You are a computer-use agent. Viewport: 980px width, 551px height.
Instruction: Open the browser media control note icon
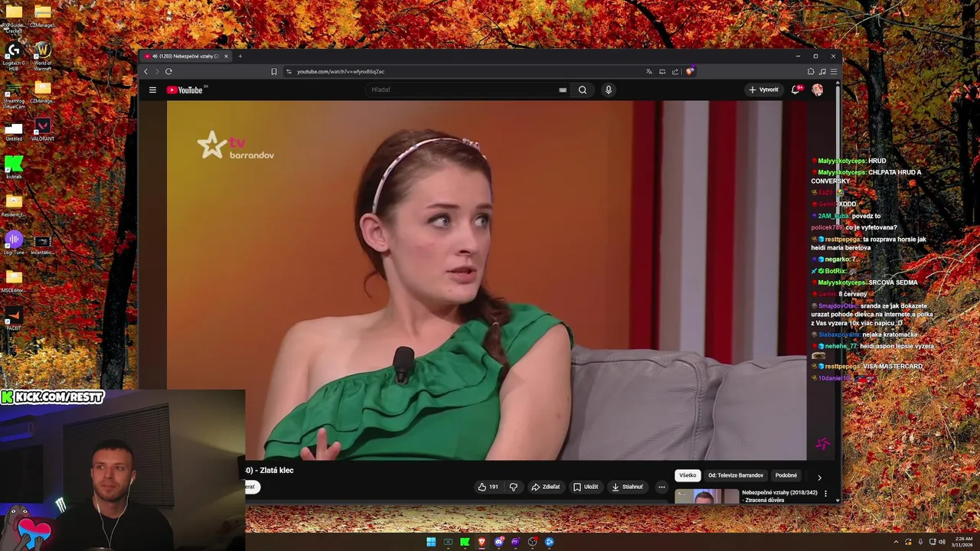[822, 71]
